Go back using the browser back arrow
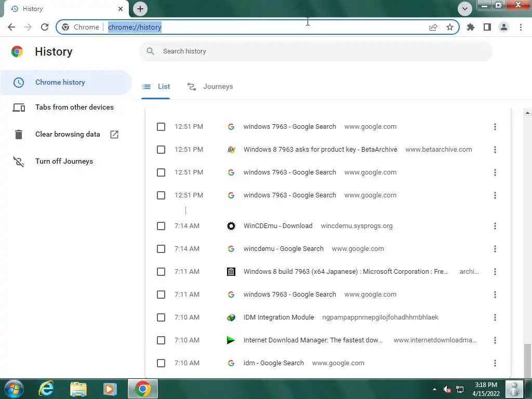Screen dimensions: 532x399 click(11, 27)
